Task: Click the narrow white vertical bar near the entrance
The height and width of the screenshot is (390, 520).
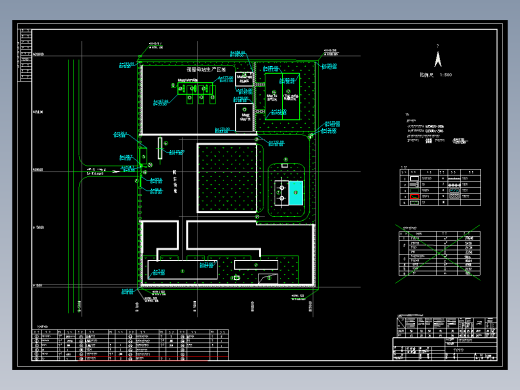Action: [160, 148]
